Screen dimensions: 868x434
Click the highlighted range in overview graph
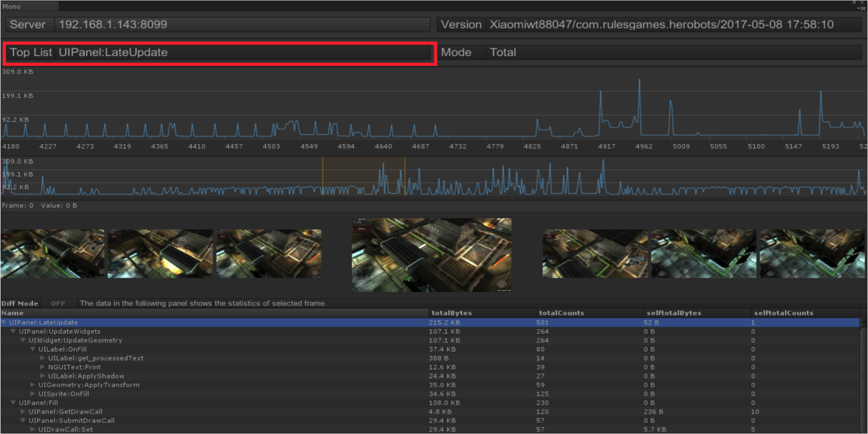pyautogui.click(x=363, y=176)
